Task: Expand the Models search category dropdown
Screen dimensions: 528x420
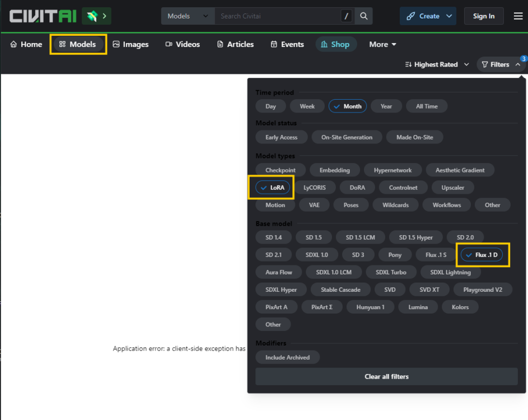Action: tap(188, 16)
